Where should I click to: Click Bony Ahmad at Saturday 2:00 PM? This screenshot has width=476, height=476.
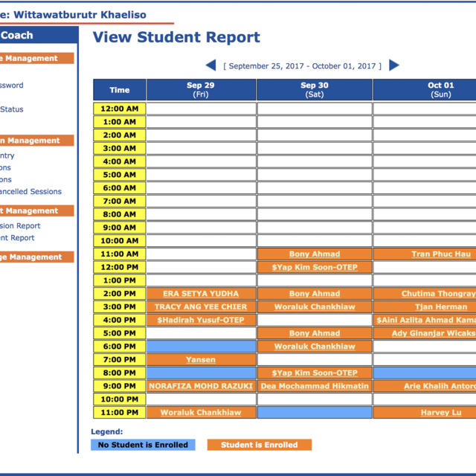point(315,294)
